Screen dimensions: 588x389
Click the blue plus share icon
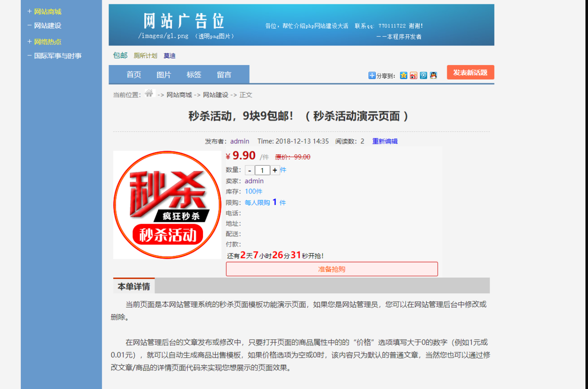(372, 76)
